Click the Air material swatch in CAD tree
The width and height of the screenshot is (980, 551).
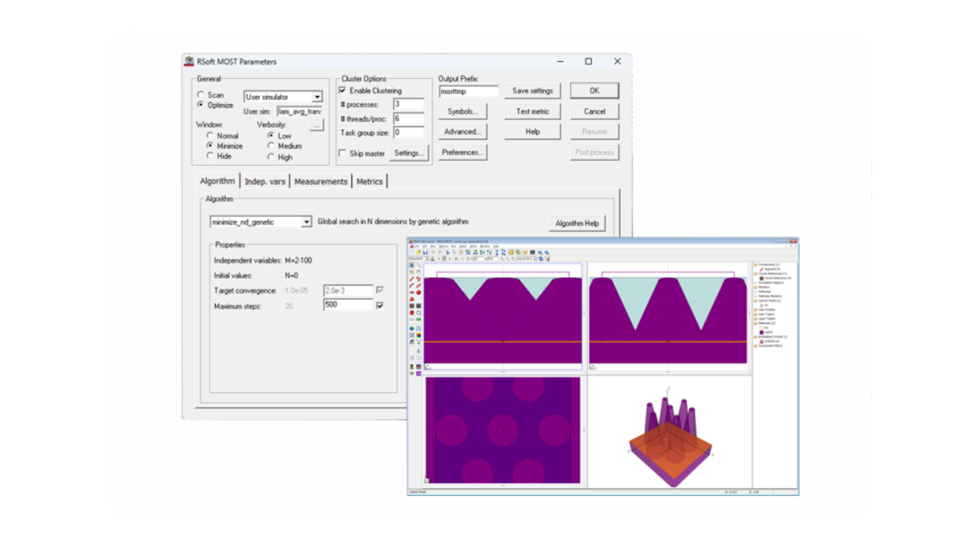coord(761,328)
